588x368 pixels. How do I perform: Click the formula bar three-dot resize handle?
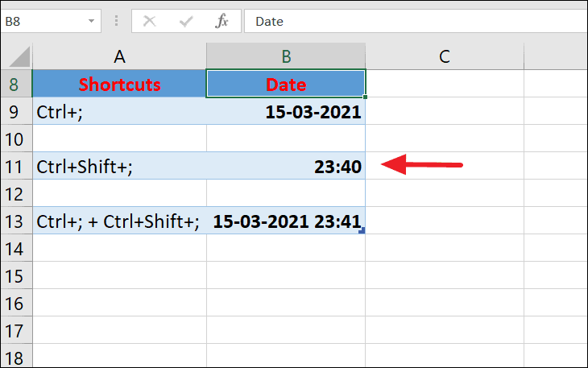[116, 21]
